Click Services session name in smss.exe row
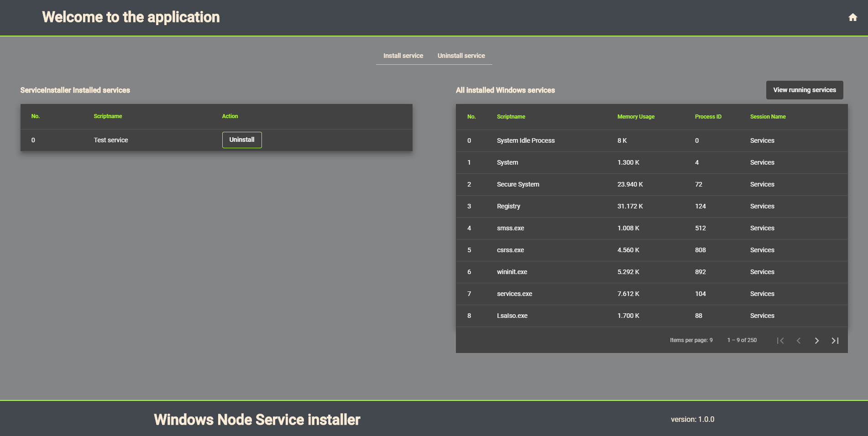 click(x=762, y=228)
